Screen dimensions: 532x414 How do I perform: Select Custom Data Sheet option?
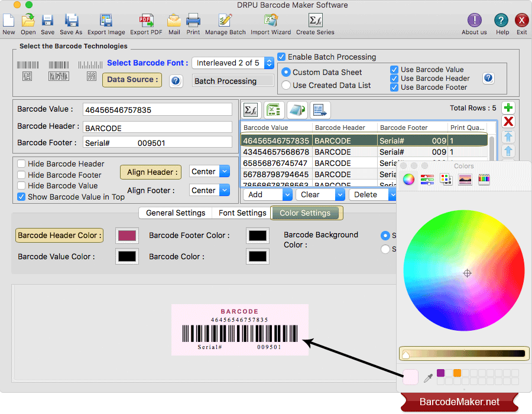[286, 72]
